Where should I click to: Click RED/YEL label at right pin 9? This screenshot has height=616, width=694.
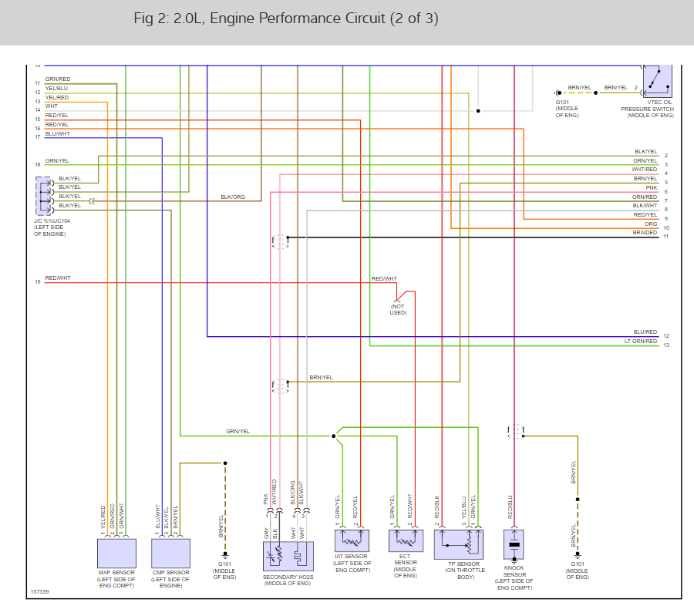pos(645,214)
